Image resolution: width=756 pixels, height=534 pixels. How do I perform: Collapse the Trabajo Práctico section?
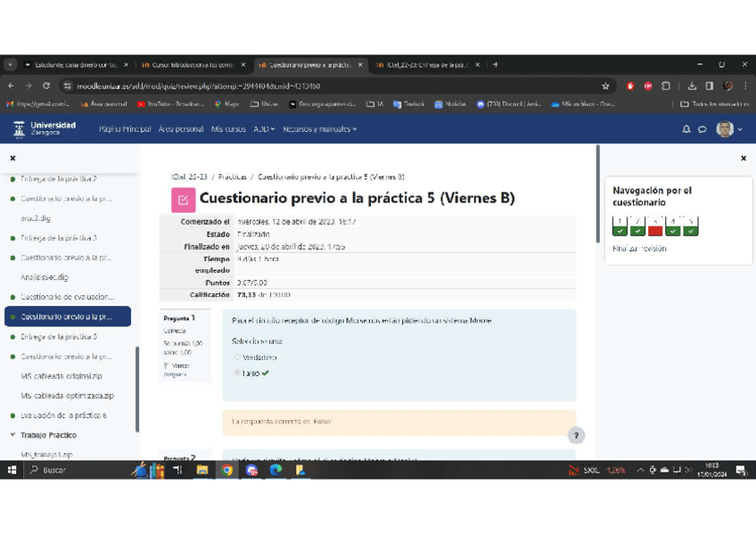coord(13,435)
